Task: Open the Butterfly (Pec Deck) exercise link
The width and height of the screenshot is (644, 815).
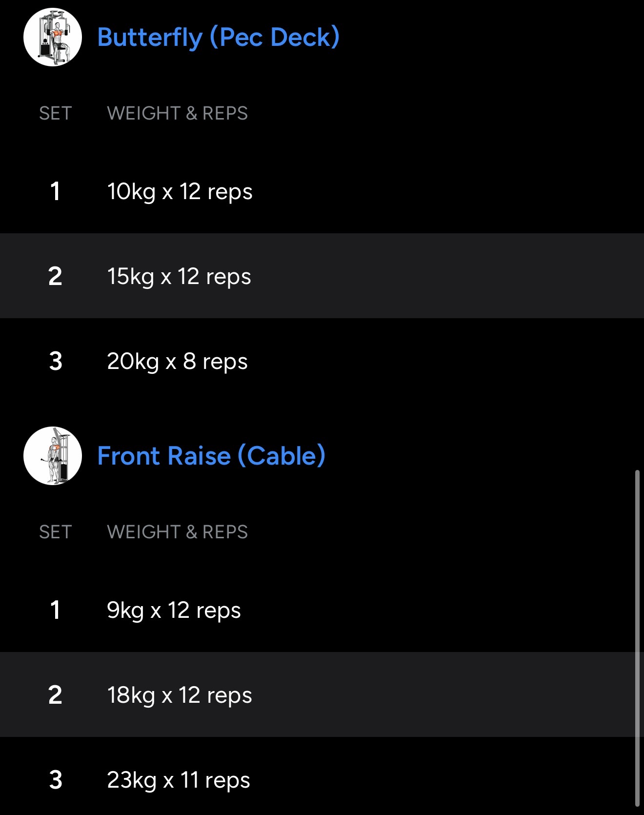Action: (218, 37)
